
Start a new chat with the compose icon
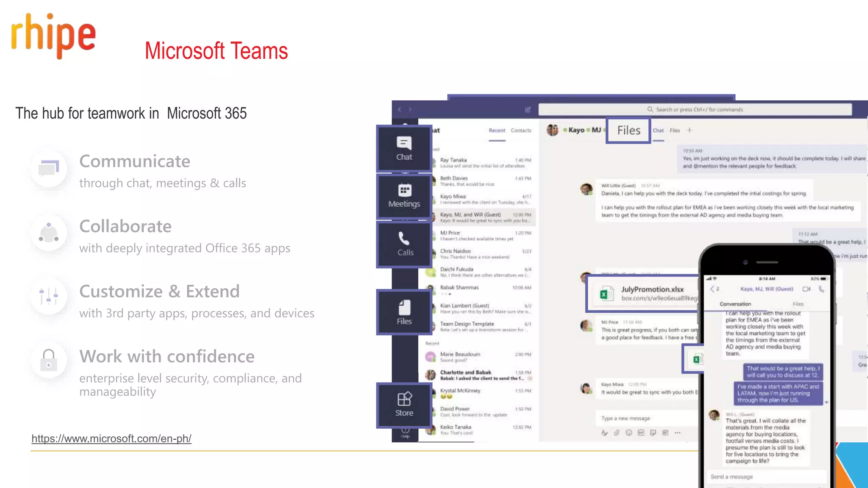coord(528,109)
